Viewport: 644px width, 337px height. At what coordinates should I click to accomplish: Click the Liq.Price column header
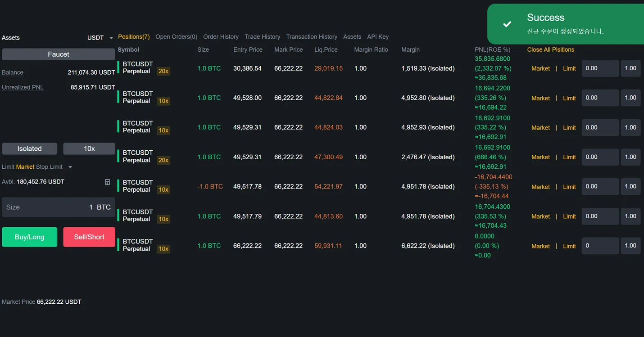(x=326, y=49)
